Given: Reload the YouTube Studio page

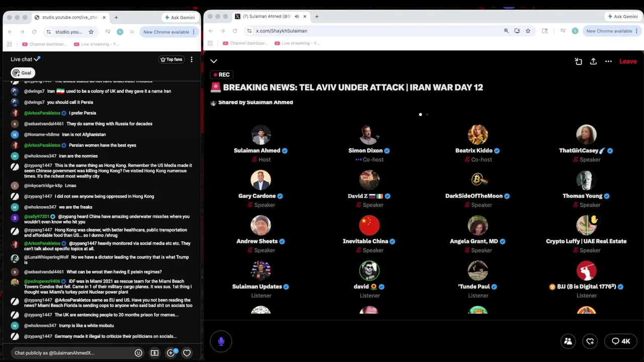Looking at the screenshot, I should (34, 32).
